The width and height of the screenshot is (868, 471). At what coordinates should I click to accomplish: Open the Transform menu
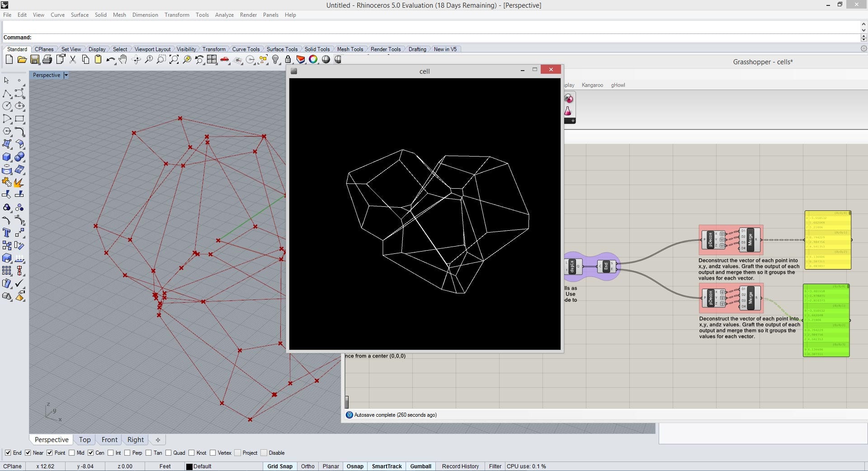(176, 14)
